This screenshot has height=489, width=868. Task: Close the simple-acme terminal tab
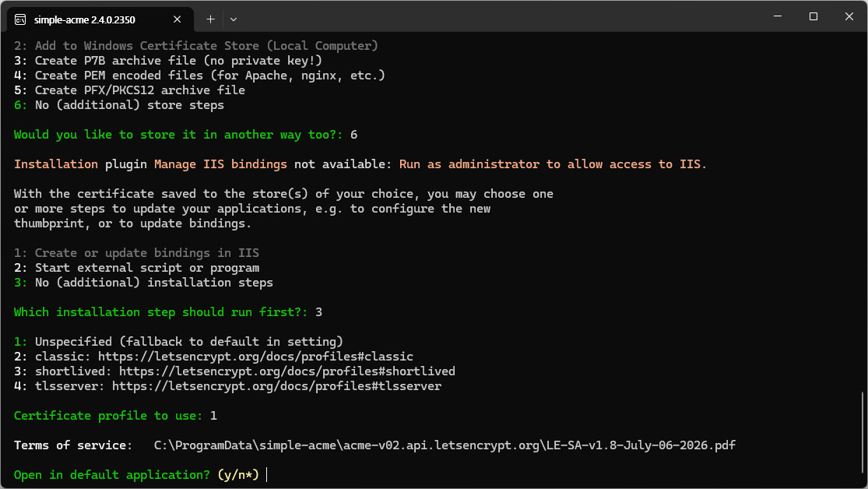(177, 19)
